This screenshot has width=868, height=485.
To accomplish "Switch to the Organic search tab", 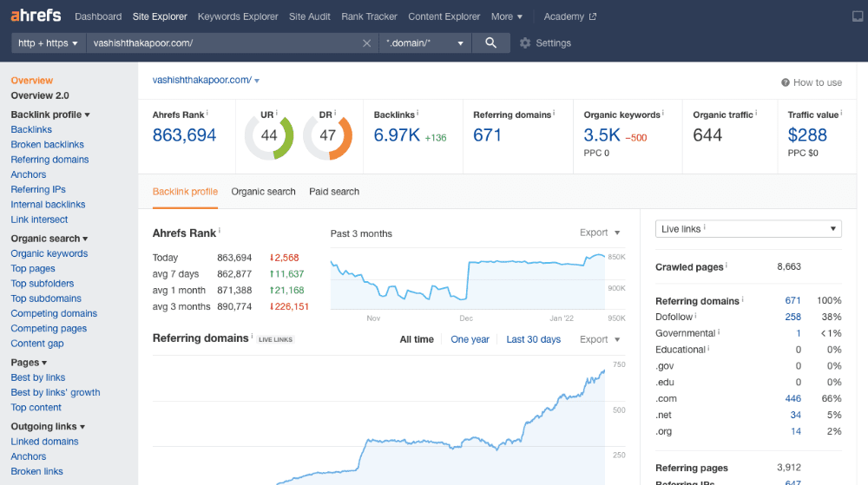I will [x=264, y=192].
